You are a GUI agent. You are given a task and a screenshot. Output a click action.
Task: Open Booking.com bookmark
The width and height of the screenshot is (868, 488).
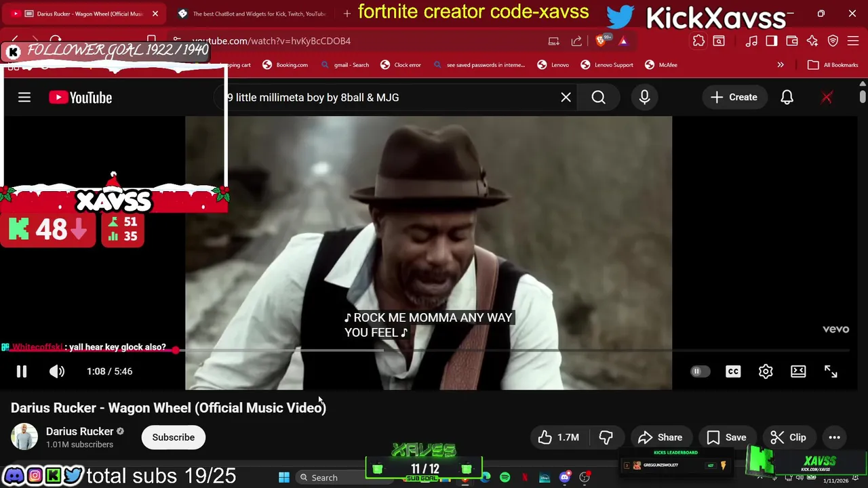click(285, 65)
